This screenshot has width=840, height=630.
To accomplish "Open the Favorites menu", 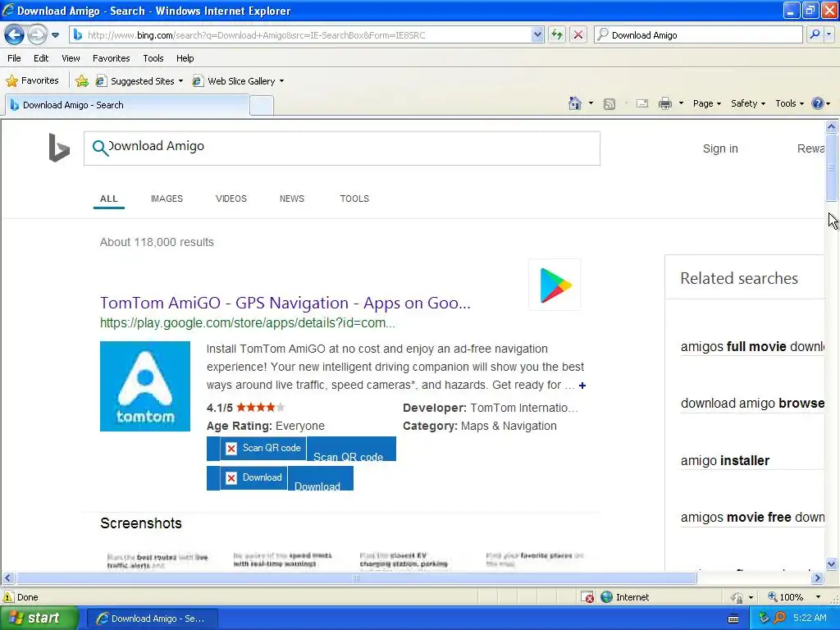I will [111, 58].
